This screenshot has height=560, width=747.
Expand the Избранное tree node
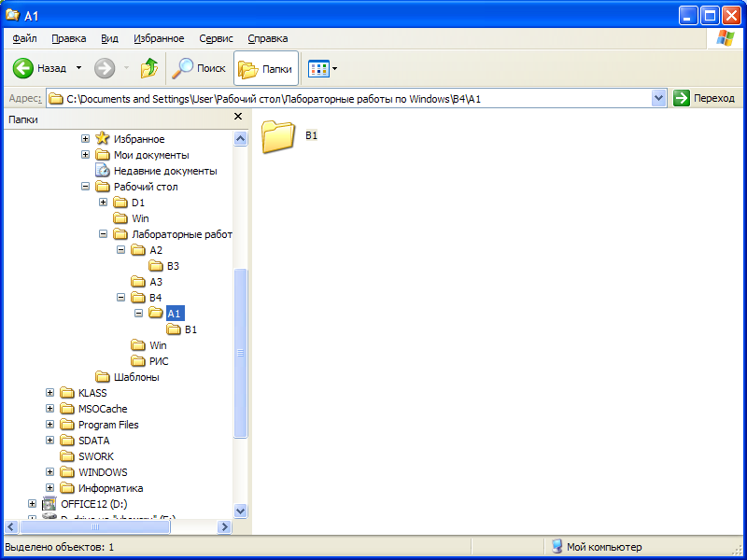point(85,139)
